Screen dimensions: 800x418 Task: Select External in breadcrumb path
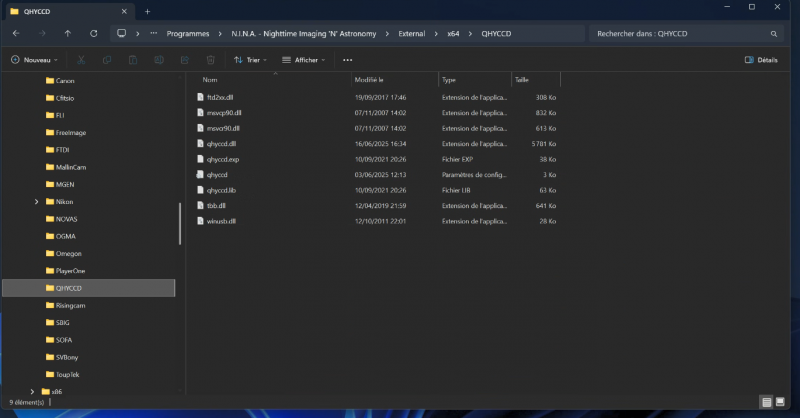click(411, 34)
